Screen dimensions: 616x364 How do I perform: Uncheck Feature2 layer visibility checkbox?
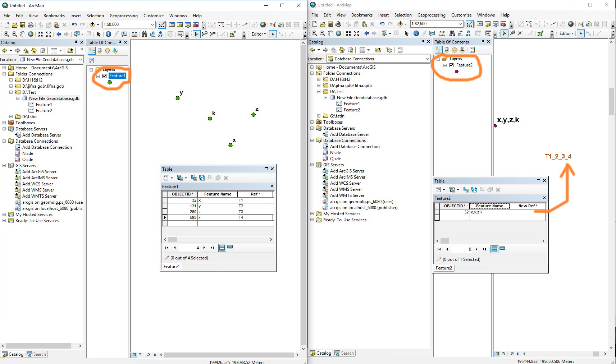[451, 65]
